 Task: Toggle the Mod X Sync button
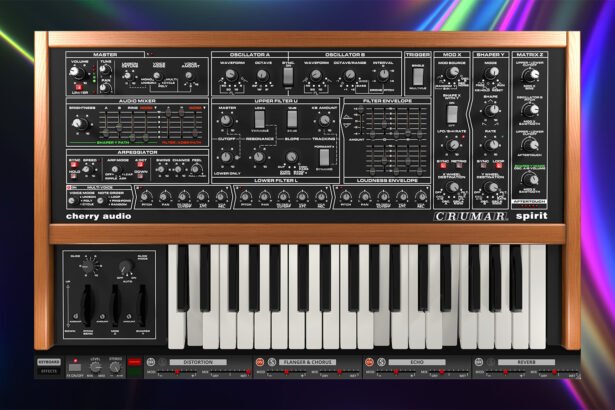442,166
